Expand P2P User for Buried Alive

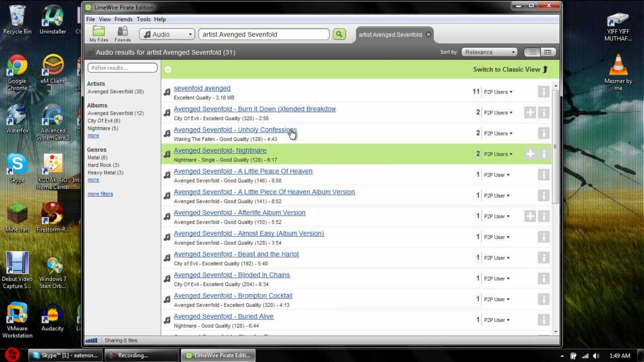tap(497, 320)
